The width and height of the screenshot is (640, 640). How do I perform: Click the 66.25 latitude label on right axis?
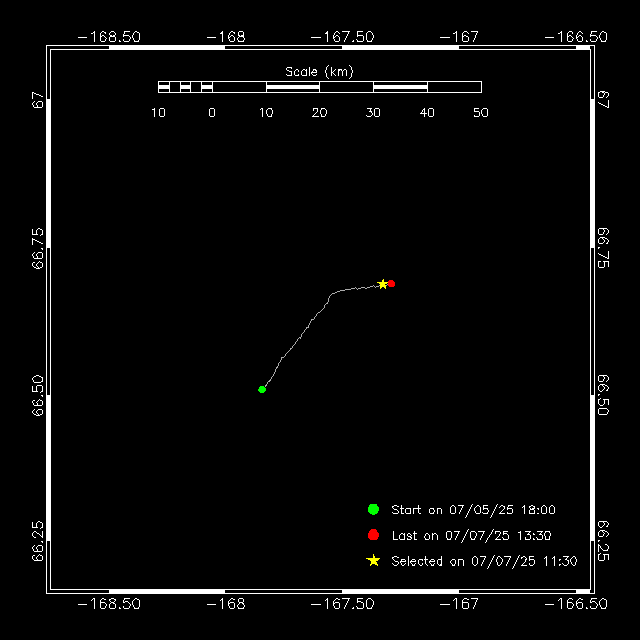pos(604,541)
